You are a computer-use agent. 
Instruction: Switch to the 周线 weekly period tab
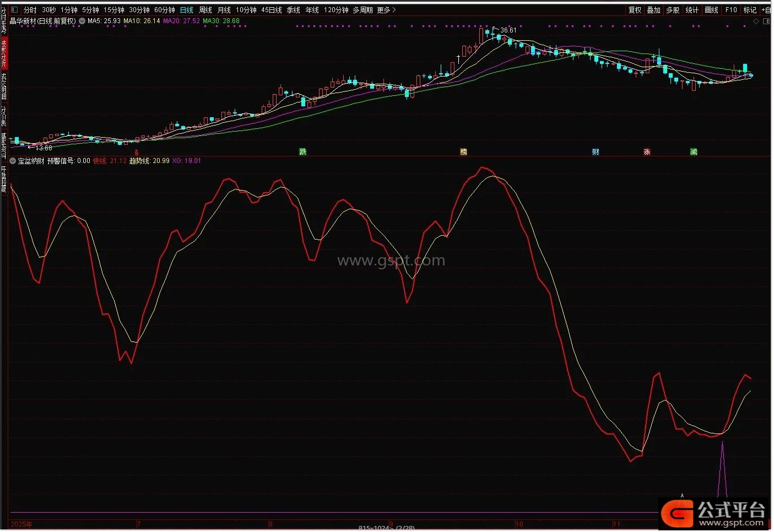[205, 10]
